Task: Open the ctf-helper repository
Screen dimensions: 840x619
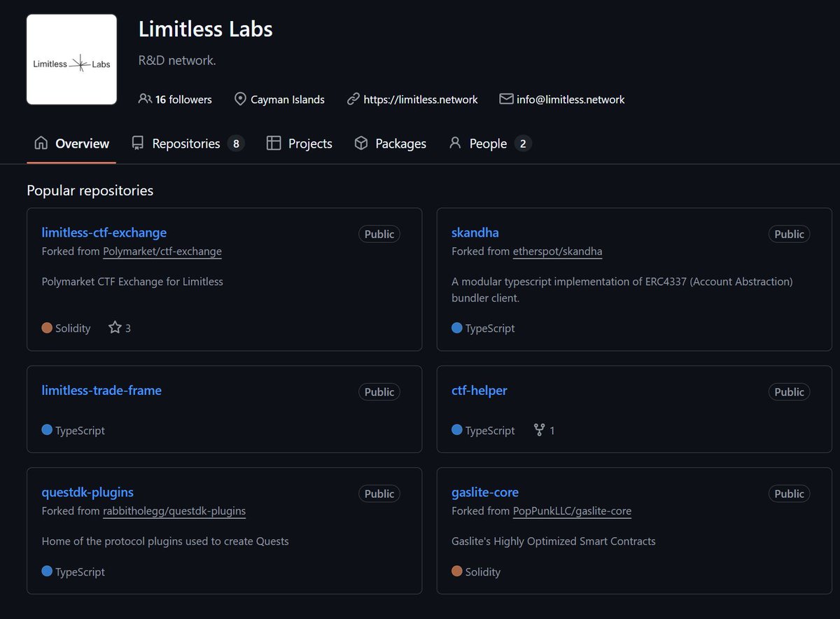Action: point(479,390)
